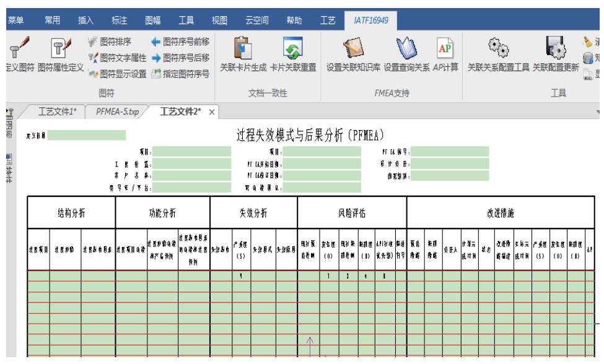Click the 关联卡片生成 clipboard icon
This screenshot has width=604, height=364.
coord(242,48)
